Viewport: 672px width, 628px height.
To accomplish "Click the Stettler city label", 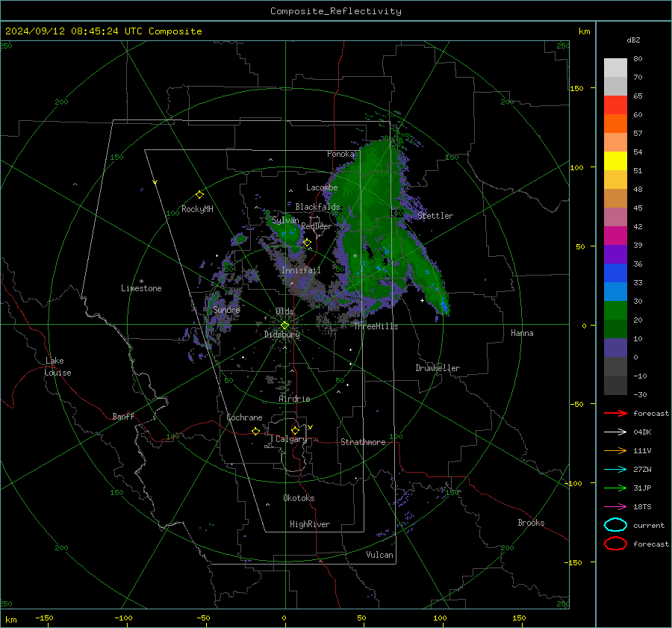I will click(x=435, y=216).
